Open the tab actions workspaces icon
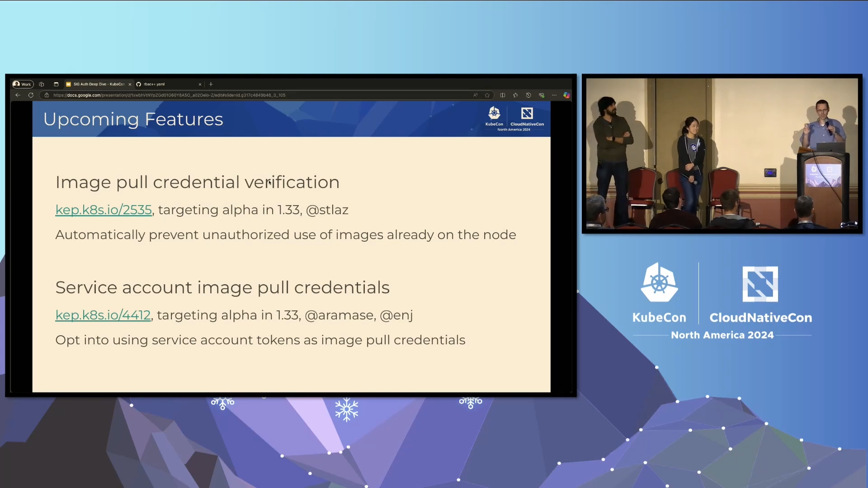 pos(42,84)
